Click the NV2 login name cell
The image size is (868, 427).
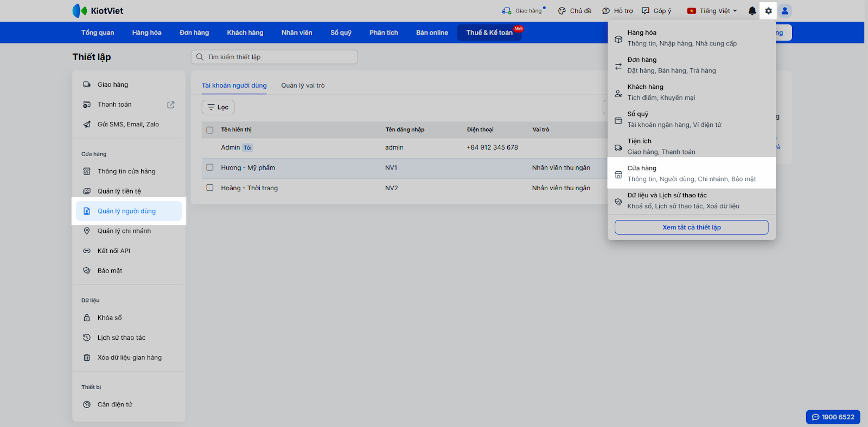(x=392, y=188)
